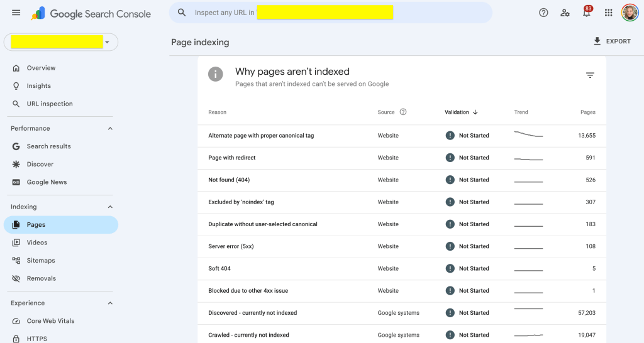This screenshot has height=343, width=644.
Task: Open Excluded by 'noindex' tag row
Action: pyautogui.click(x=402, y=202)
